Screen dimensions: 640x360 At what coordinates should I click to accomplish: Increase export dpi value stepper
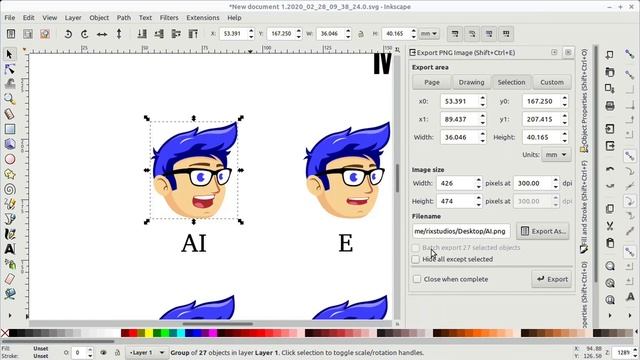(x=556, y=180)
